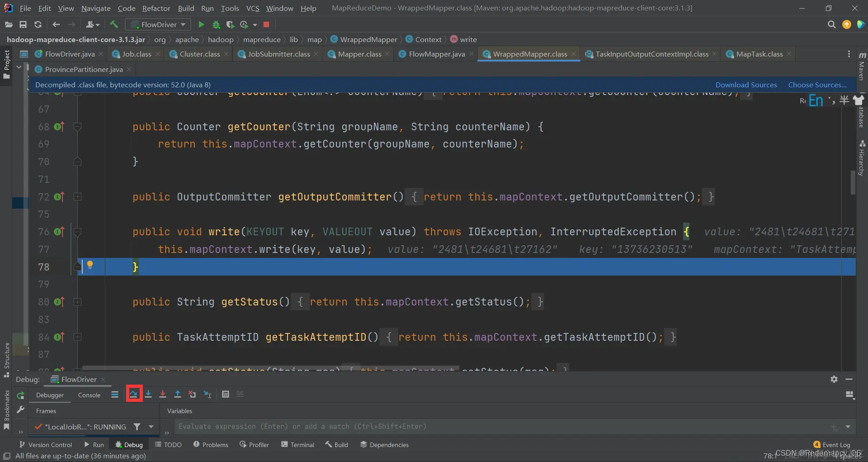Expand the folded getStatus method
Screen dimensions: 868x462
[x=78, y=302]
